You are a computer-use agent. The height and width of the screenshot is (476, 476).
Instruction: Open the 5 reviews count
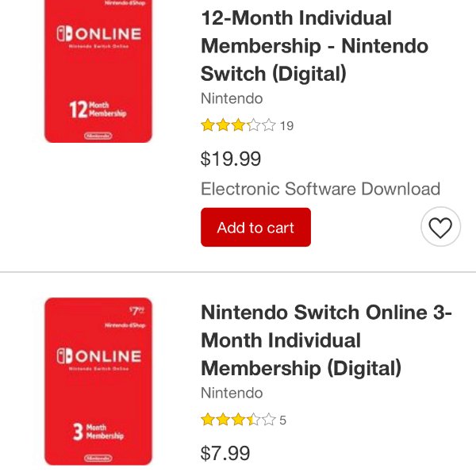[x=282, y=420]
